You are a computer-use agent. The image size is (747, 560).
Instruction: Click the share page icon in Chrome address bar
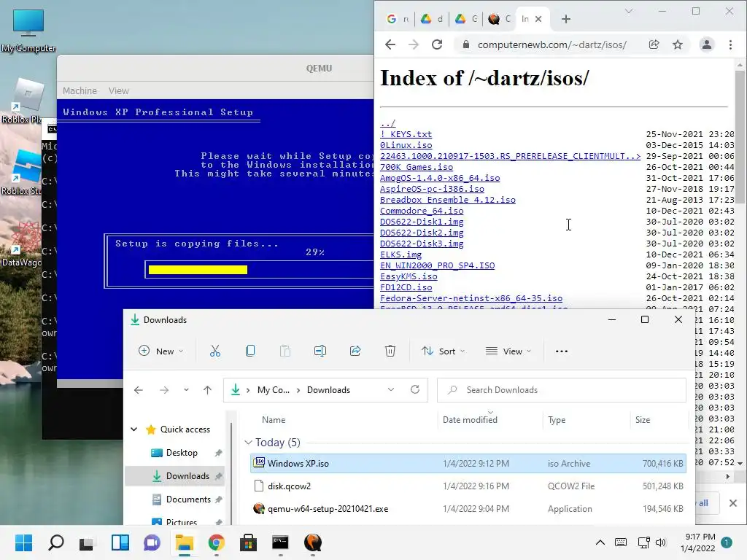coord(654,44)
